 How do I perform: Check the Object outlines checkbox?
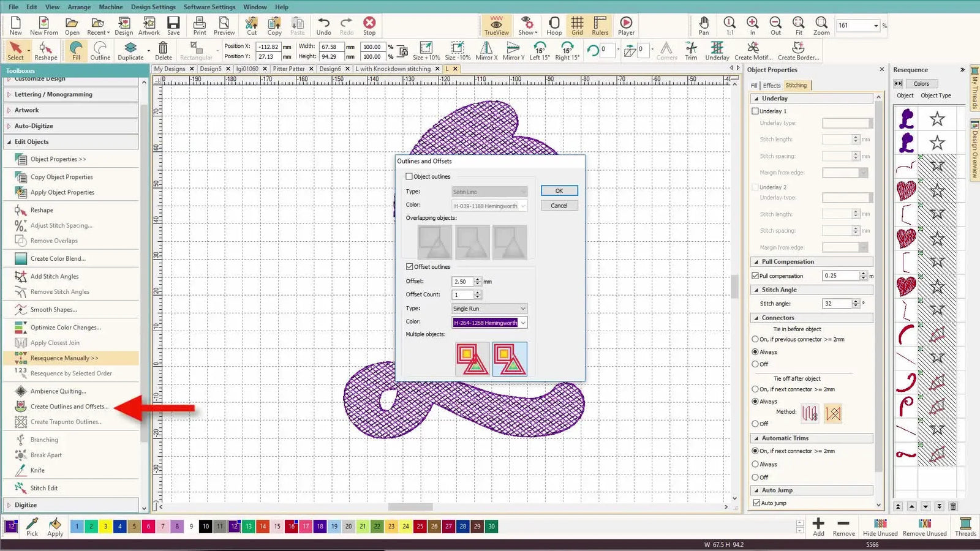point(409,176)
